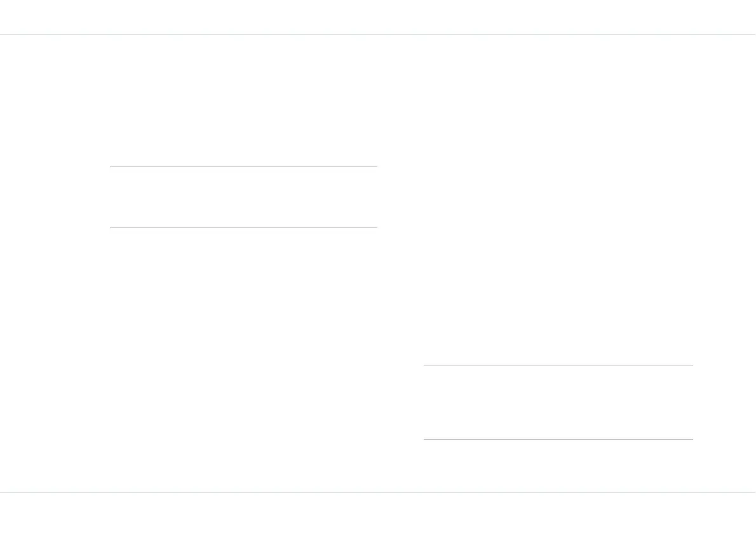Image resolution: width=756 pixels, height=534 pixels.
Task: Click the upper line of left column block
Action: tap(243, 166)
